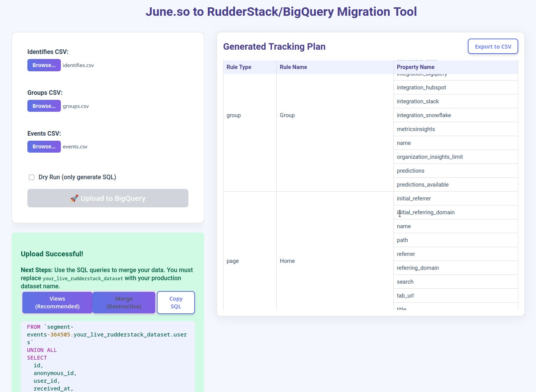Click the Upload Successful! message
This screenshot has height=392, width=536.
tap(52, 254)
